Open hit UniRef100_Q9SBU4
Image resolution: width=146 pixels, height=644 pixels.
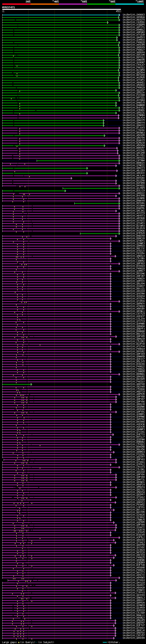[x=133, y=17]
